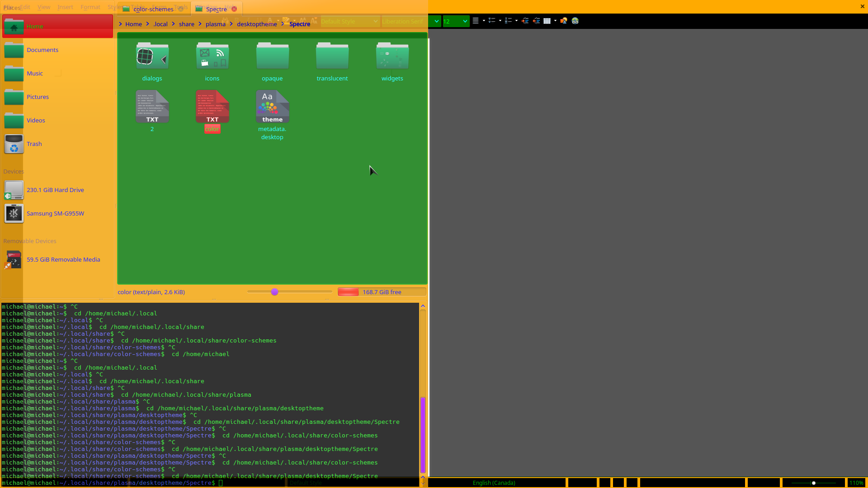Click the Dolphin icon zoom slider handle

click(274, 292)
